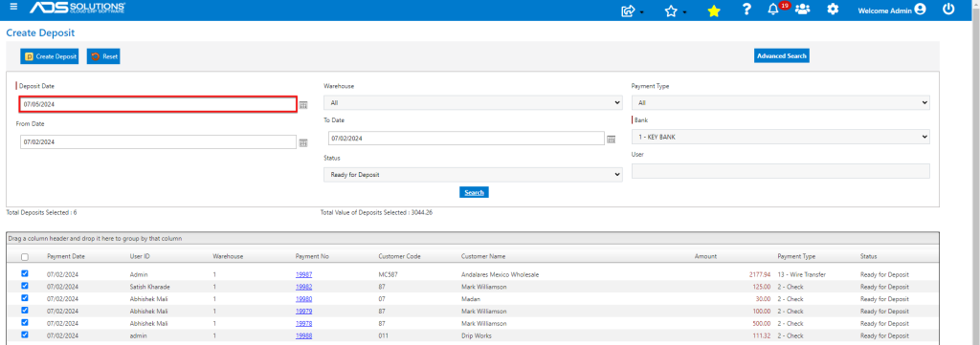Click the From Date input field

pos(158,142)
